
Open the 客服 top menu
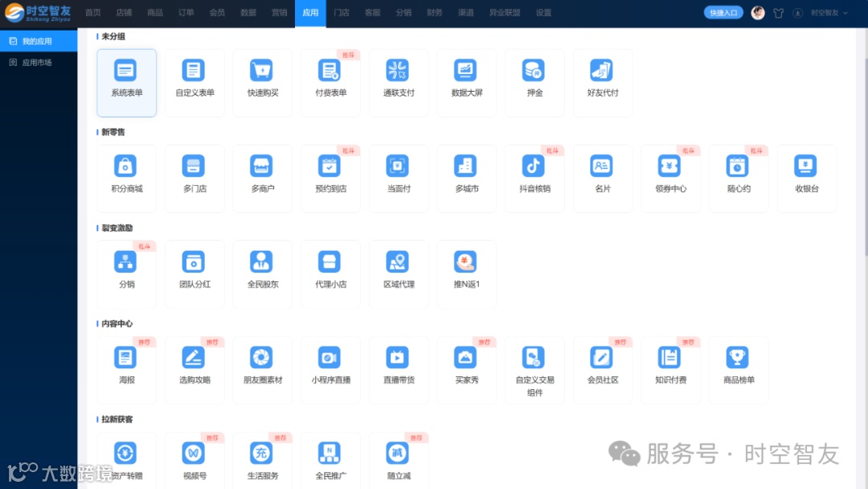tap(373, 13)
